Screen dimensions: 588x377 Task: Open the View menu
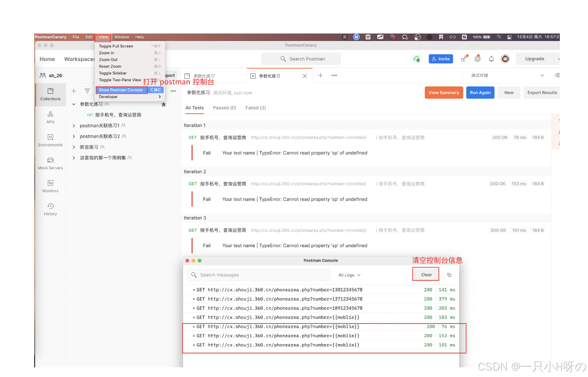(103, 37)
